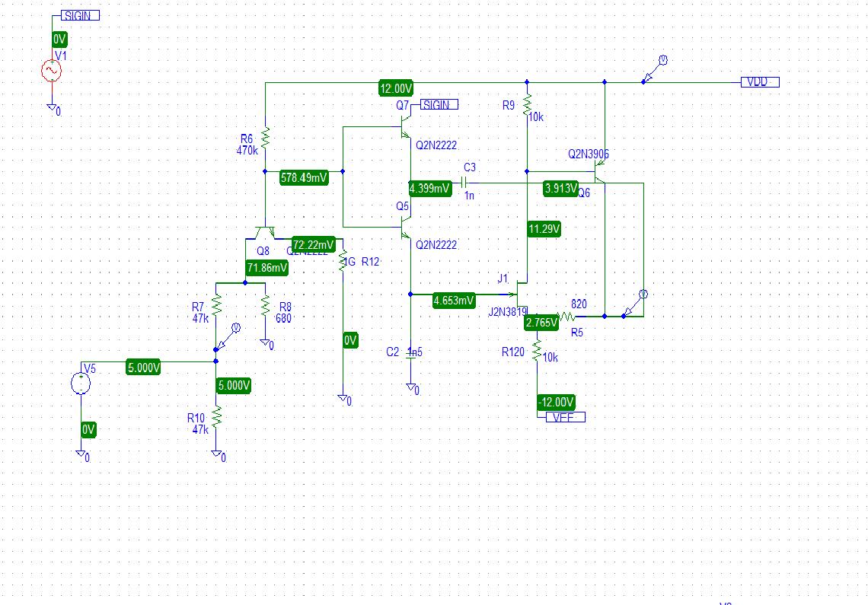The image size is (868, 605).
Task: Select voltage probe marker near R7
Action: pyautogui.click(x=227, y=338)
